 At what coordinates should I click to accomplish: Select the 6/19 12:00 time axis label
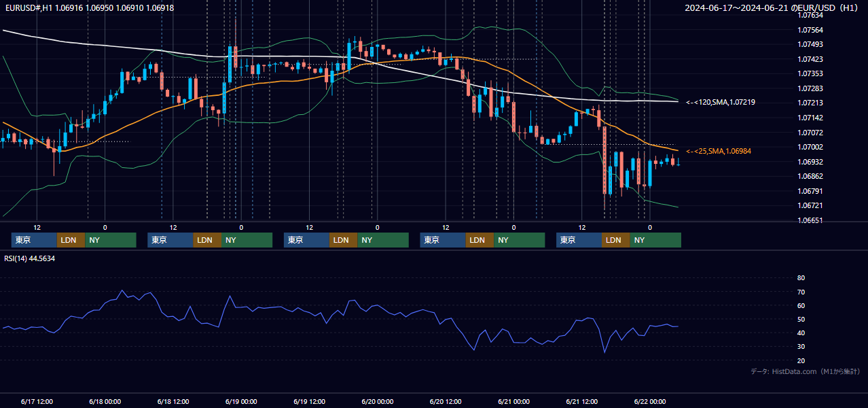(x=309, y=402)
